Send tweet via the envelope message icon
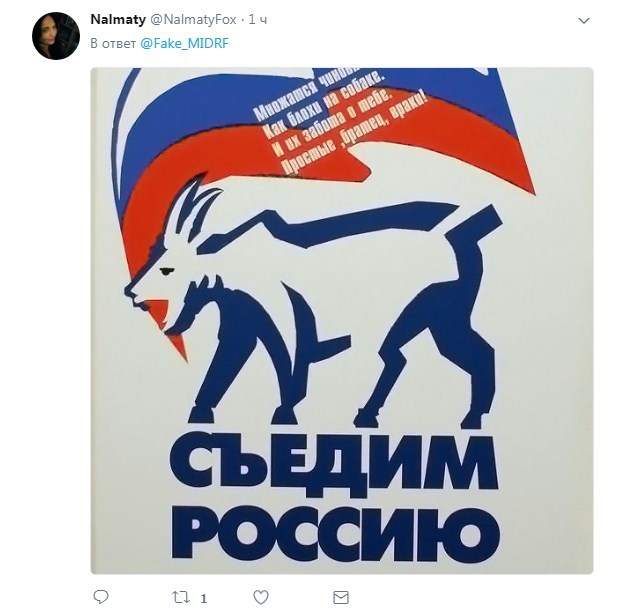623x613 pixels. [x=341, y=597]
